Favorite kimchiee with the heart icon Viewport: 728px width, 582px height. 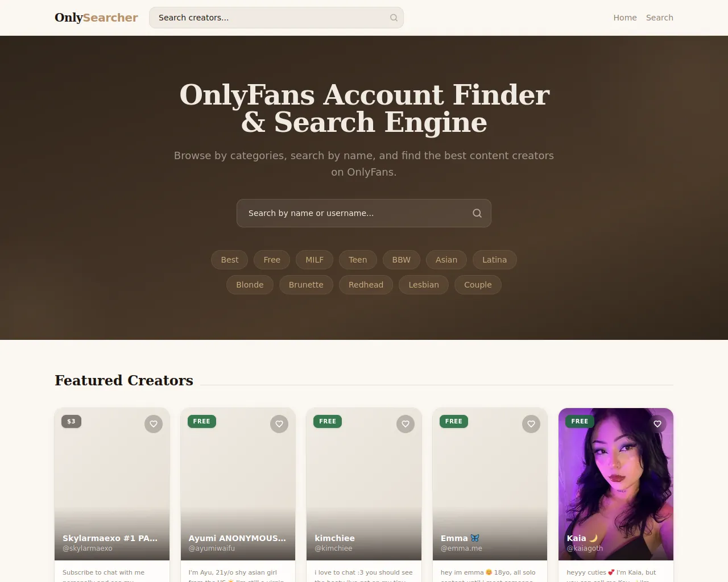pyautogui.click(x=406, y=424)
